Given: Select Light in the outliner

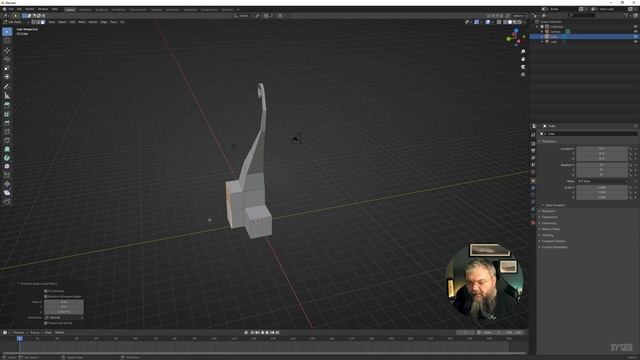Looking at the screenshot, I should (x=553, y=42).
